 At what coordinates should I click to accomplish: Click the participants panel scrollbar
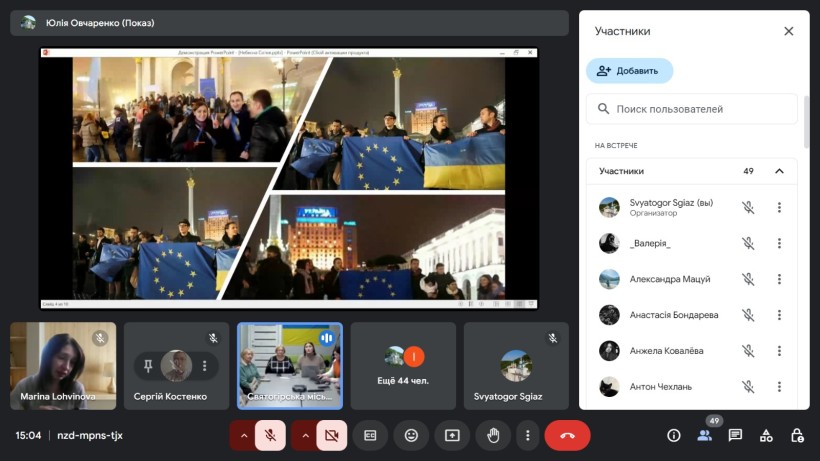(806, 122)
